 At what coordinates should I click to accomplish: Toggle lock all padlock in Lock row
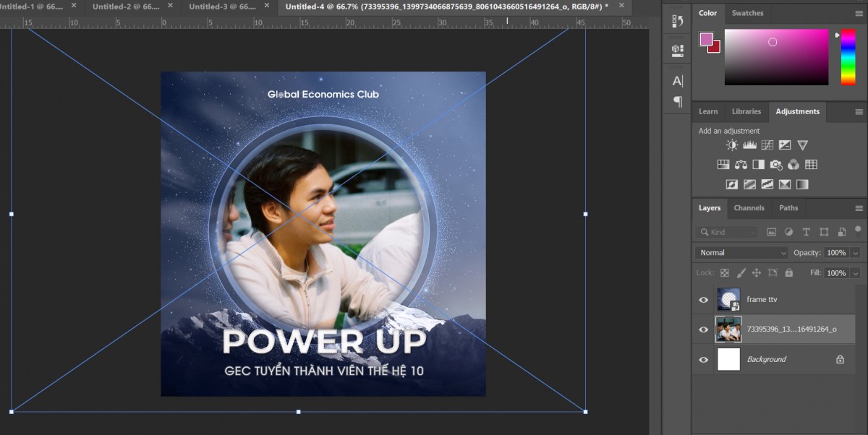point(788,273)
